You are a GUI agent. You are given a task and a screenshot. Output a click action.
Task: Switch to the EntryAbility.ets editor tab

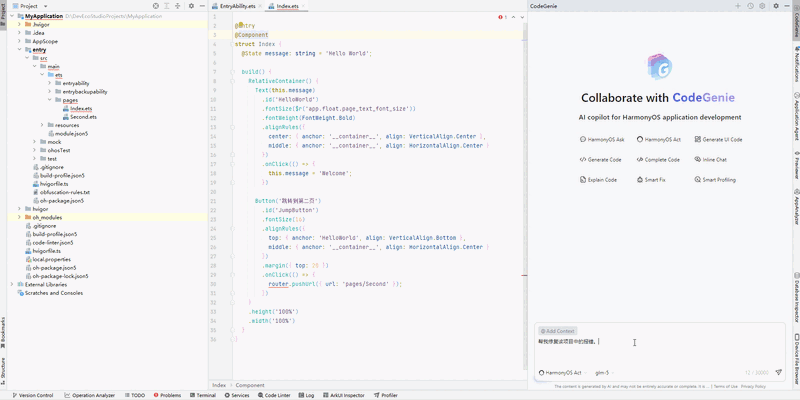tap(235, 6)
